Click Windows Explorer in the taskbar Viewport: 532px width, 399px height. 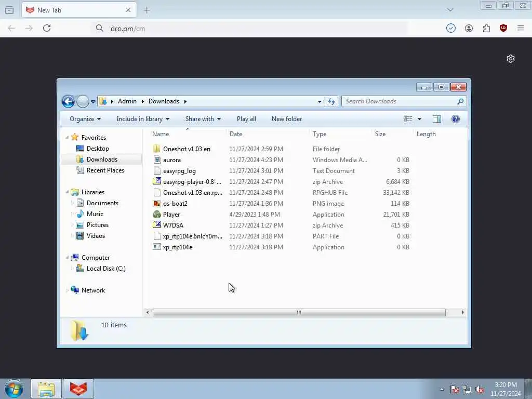tap(46, 389)
